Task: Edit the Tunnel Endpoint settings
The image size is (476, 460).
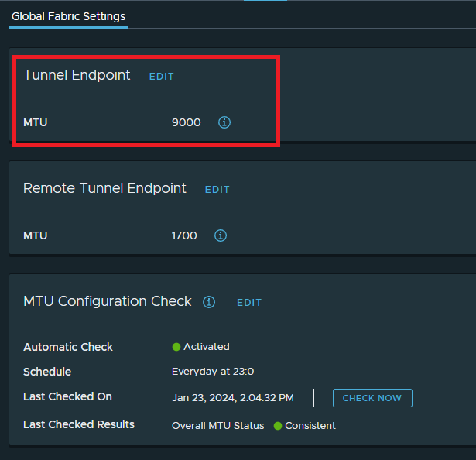Action: (x=162, y=77)
